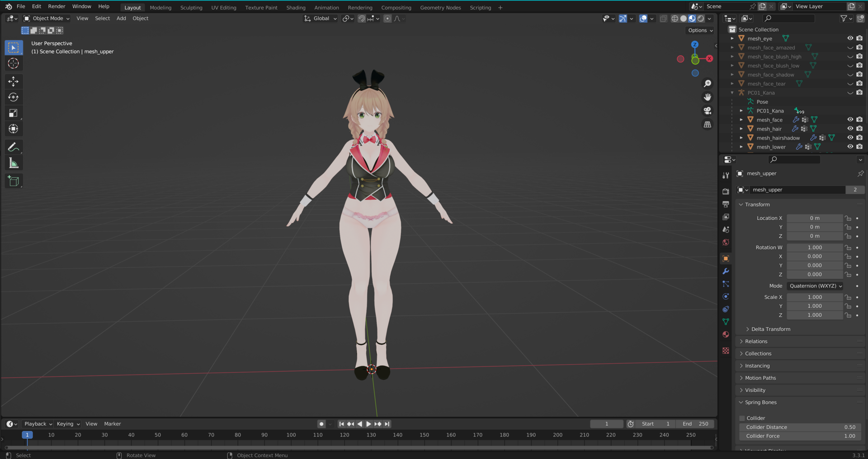
Task: Open the Physics properties tab
Action: [726, 296]
